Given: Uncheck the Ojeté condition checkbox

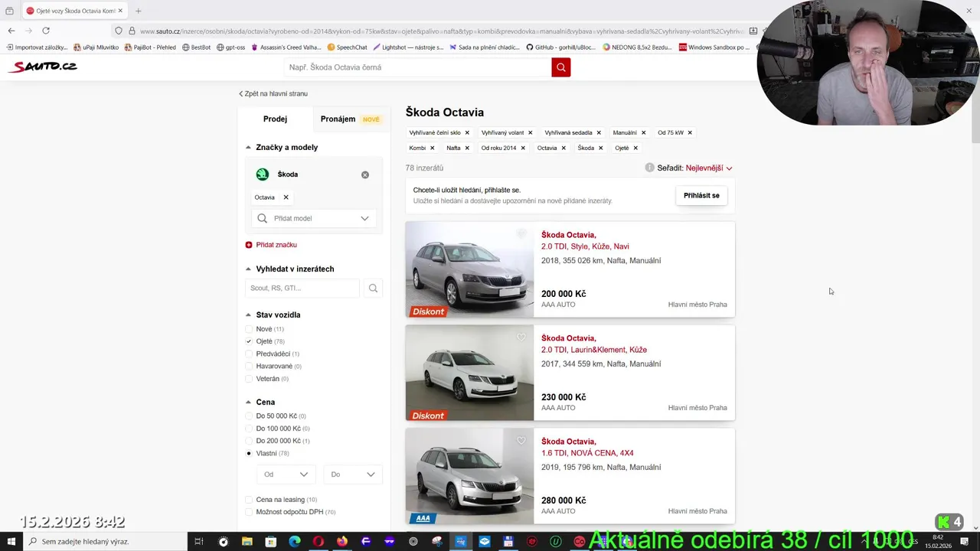Looking at the screenshot, I should point(249,341).
